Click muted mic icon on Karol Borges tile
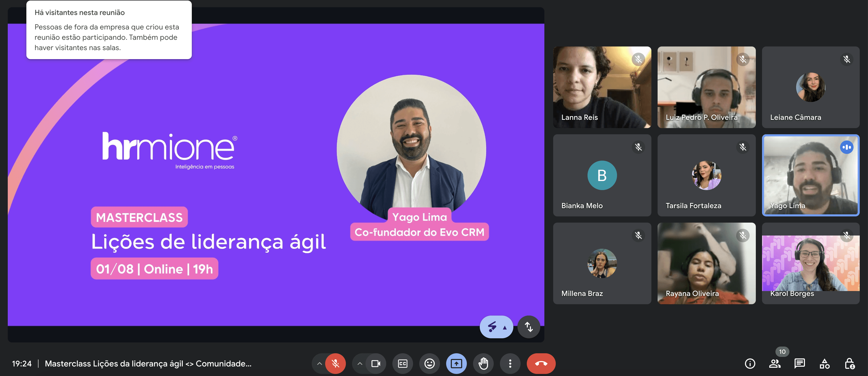This screenshot has height=376, width=868. (847, 235)
